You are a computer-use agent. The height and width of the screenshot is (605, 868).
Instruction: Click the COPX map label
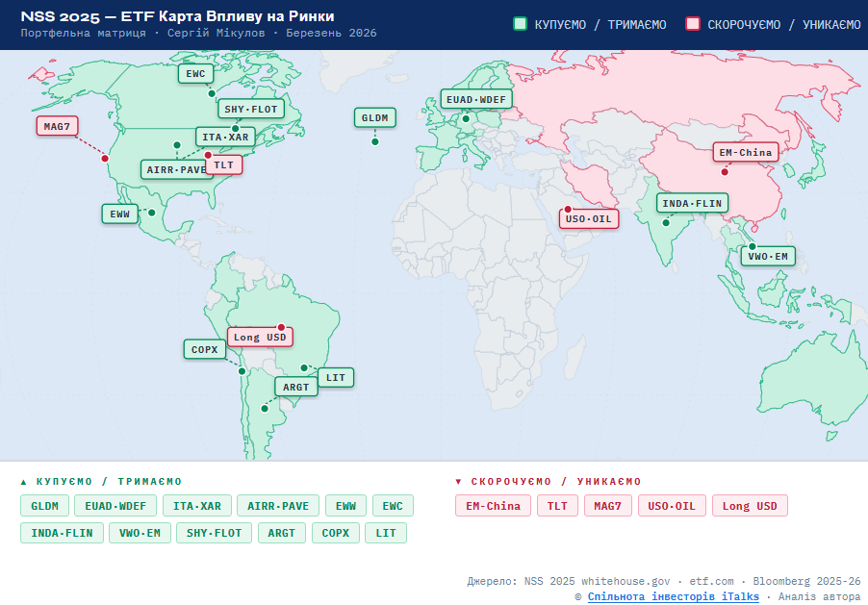204,349
